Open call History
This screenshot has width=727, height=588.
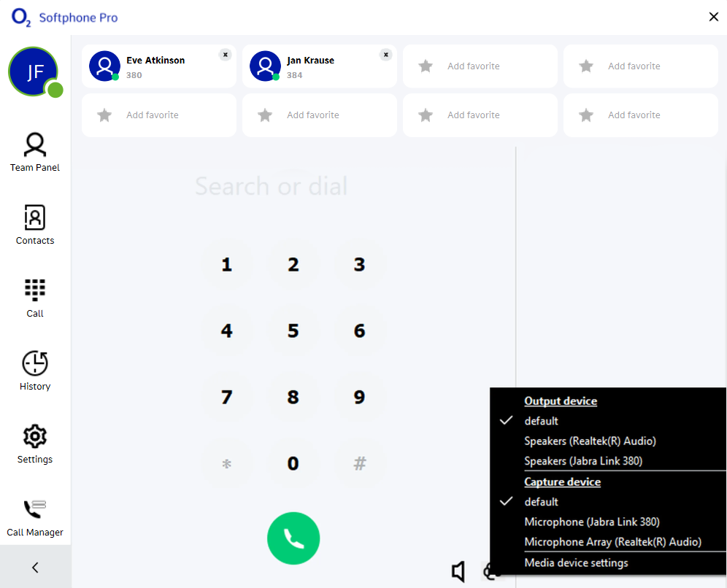point(35,371)
